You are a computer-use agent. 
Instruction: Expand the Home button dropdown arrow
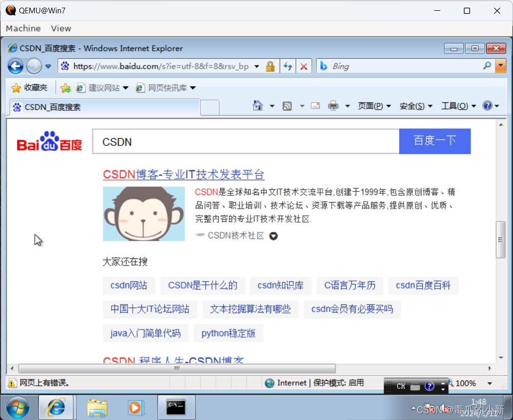click(x=272, y=106)
